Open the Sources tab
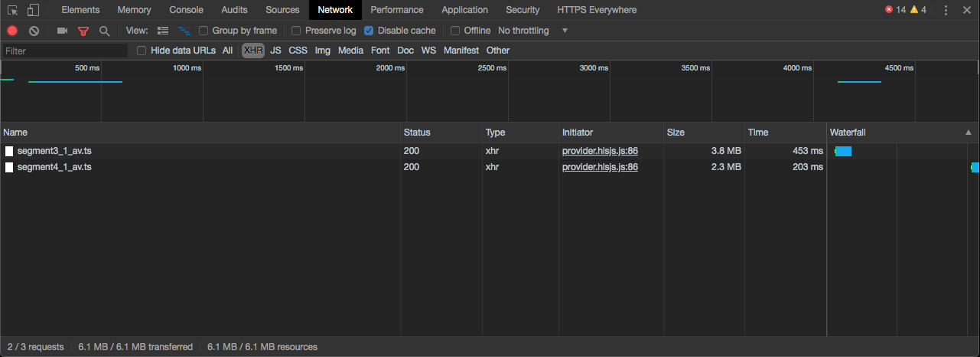980x357 pixels. click(x=282, y=10)
